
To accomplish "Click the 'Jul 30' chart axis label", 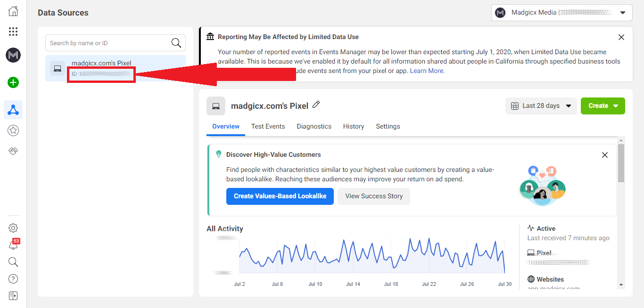I will click(505, 284).
